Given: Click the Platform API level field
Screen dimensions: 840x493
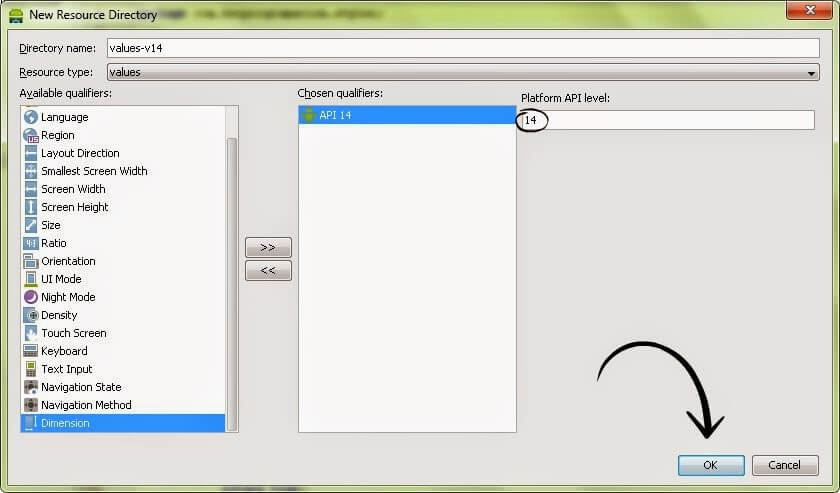Looking at the screenshot, I should point(668,120).
